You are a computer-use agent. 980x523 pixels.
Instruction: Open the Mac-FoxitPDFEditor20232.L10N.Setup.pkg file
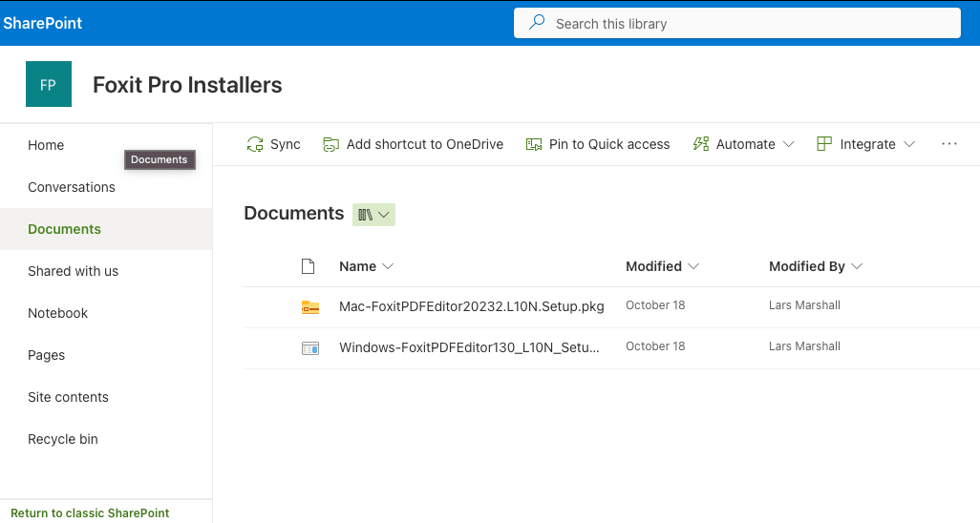(x=471, y=307)
